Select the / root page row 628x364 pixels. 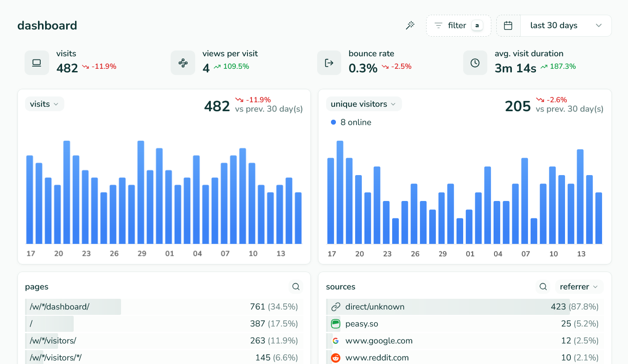pos(164,324)
